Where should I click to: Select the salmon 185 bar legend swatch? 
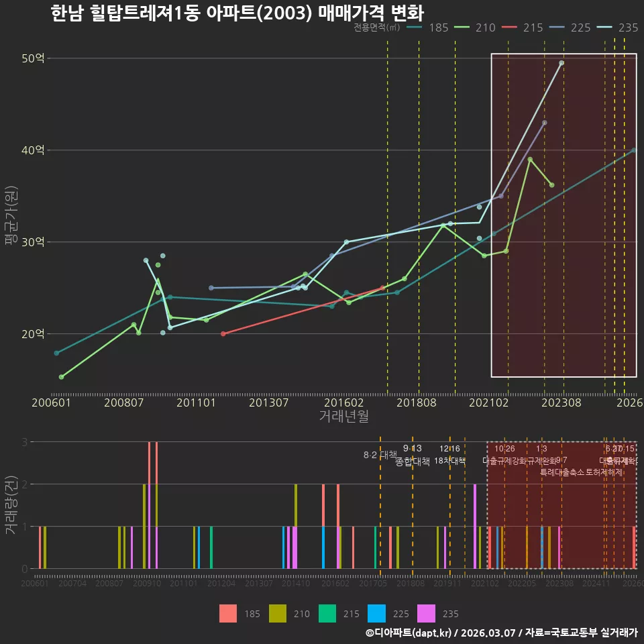coord(228,614)
